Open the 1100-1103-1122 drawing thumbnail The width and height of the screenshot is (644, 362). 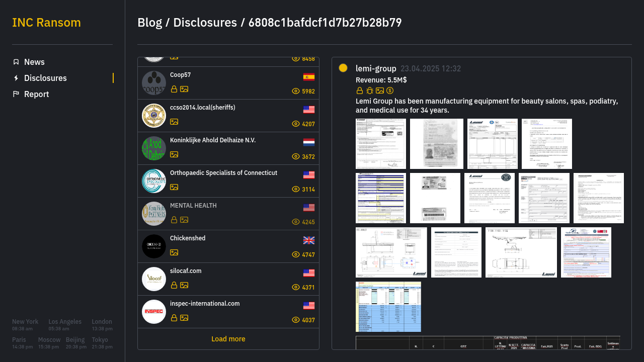(x=521, y=252)
